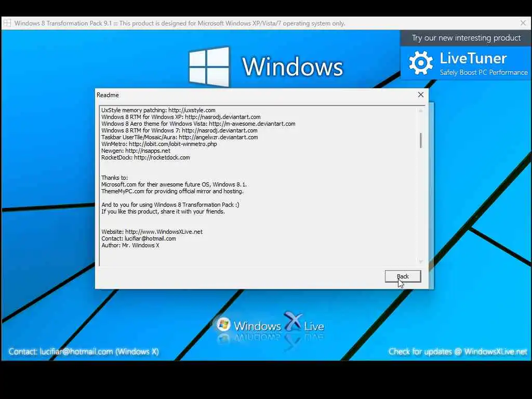Close the Transformation Pack installer window
Image resolution: width=532 pixels, height=399 pixels.
click(523, 23)
